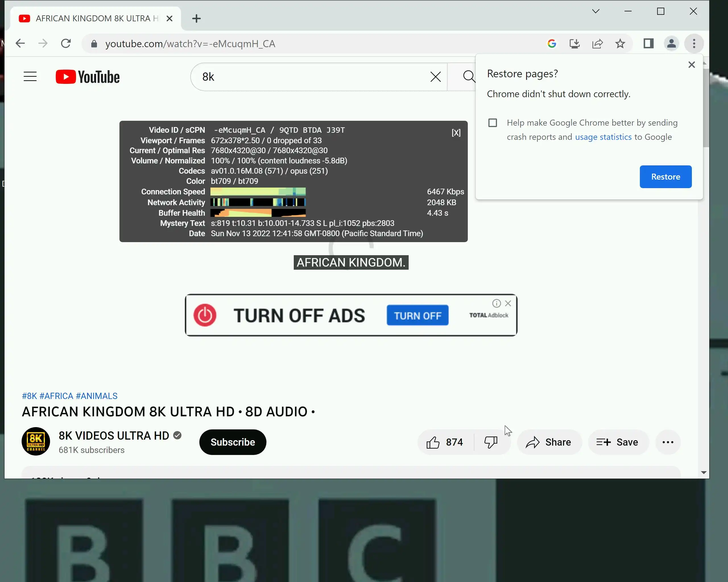Subscribe to 8K VIDEOS ULTRA HD
The image size is (728, 582).
(233, 442)
